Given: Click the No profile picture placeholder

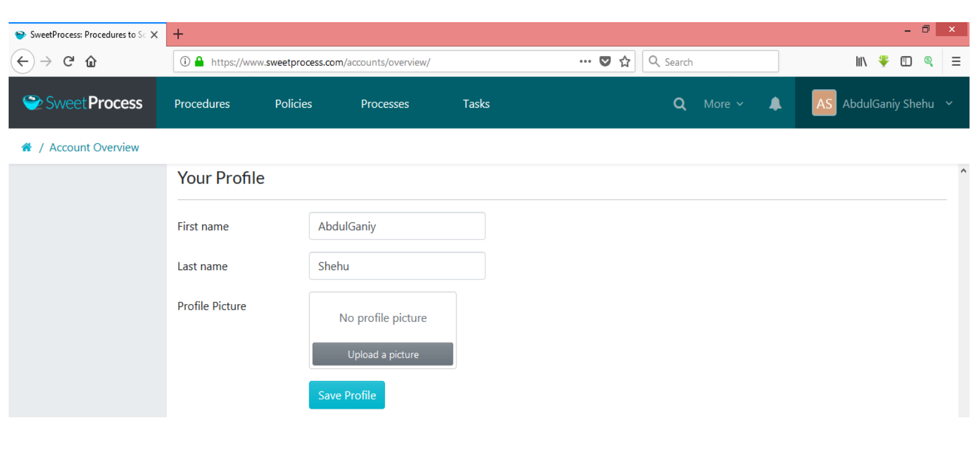Looking at the screenshot, I should click(383, 318).
